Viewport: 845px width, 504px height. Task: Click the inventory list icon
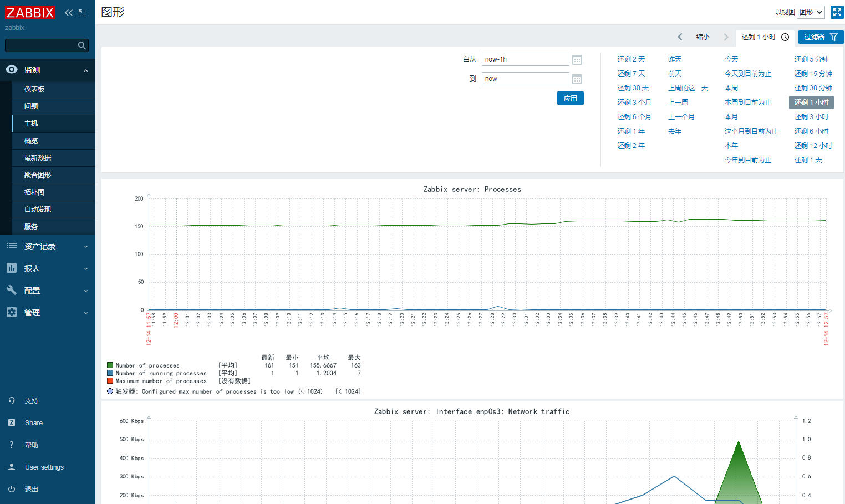pyautogui.click(x=12, y=246)
